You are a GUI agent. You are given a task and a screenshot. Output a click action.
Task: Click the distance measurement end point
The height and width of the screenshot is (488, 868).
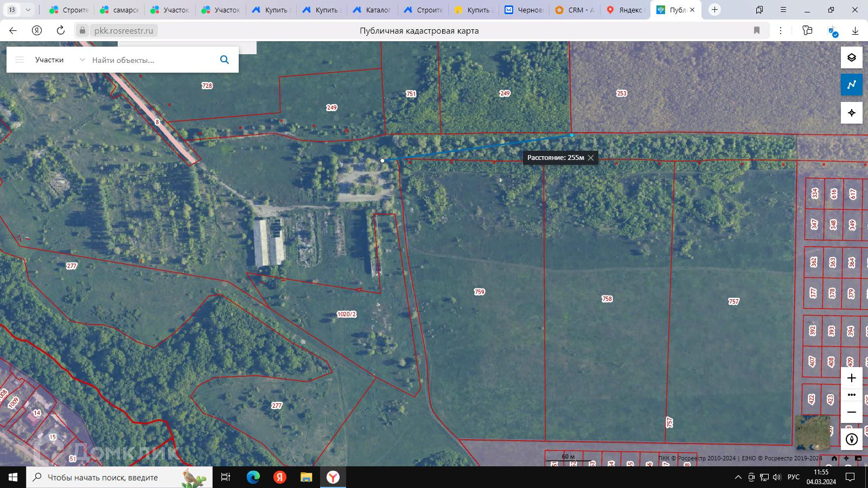tap(572, 135)
